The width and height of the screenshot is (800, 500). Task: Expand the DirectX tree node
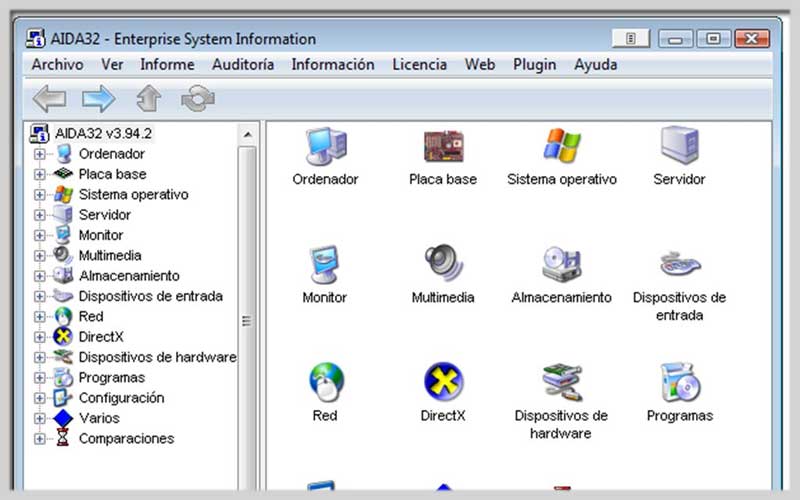[39, 337]
